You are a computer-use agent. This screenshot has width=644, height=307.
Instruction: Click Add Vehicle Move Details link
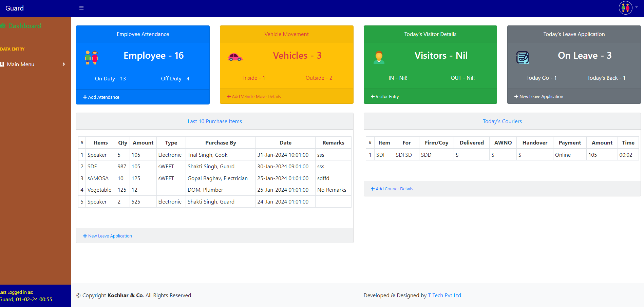[254, 97]
